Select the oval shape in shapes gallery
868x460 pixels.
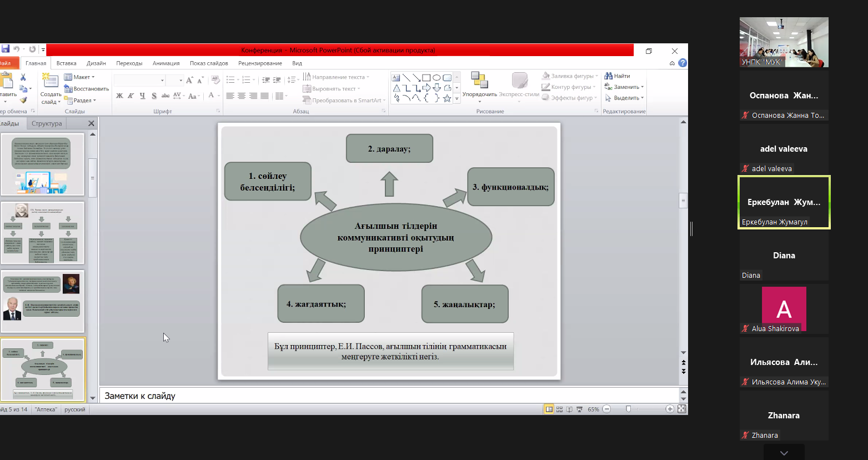coord(436,78)
